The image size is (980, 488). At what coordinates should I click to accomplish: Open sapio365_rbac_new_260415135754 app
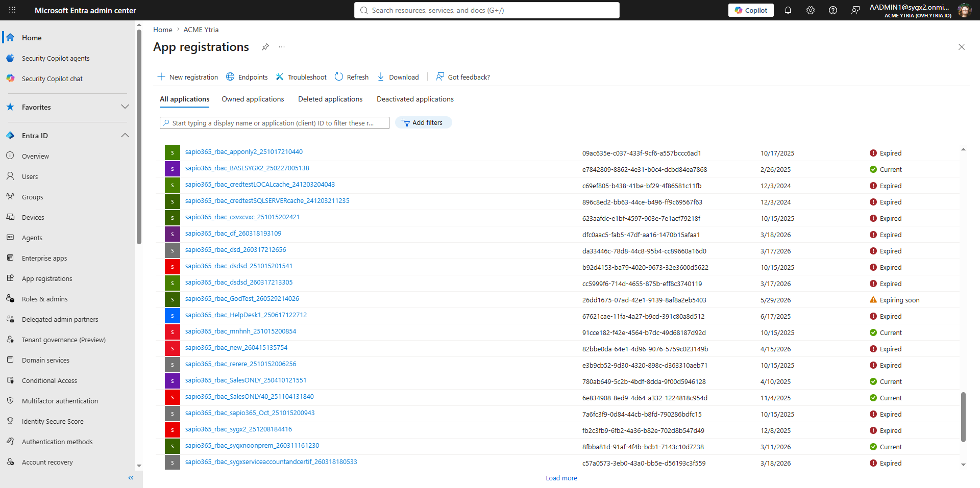236,348
